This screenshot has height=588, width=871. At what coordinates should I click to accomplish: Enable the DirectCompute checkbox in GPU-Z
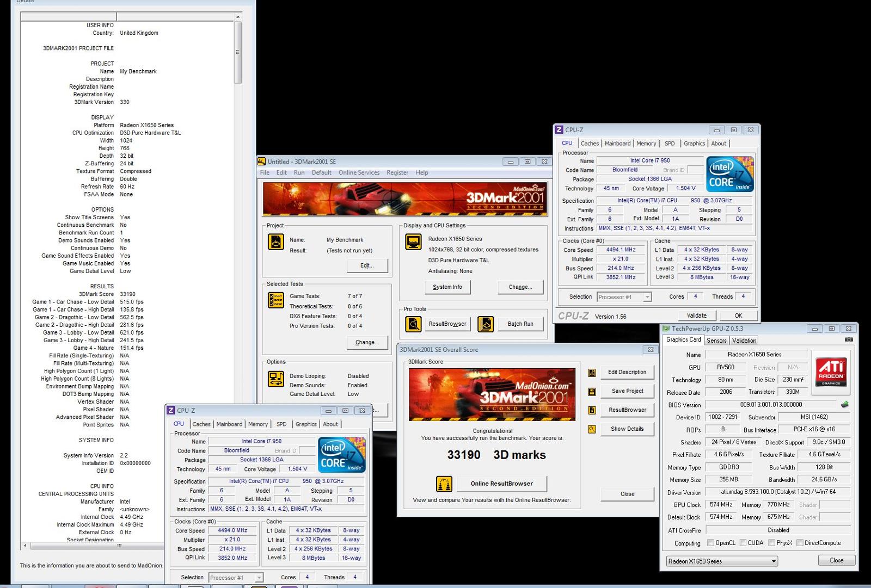[x=800, y=543]
